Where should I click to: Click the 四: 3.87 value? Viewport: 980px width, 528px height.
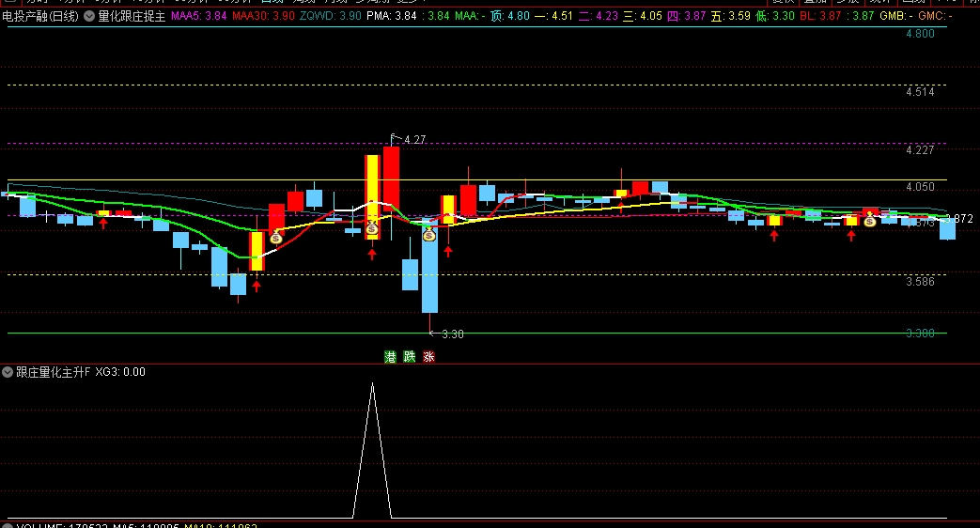tap(687, 16)
